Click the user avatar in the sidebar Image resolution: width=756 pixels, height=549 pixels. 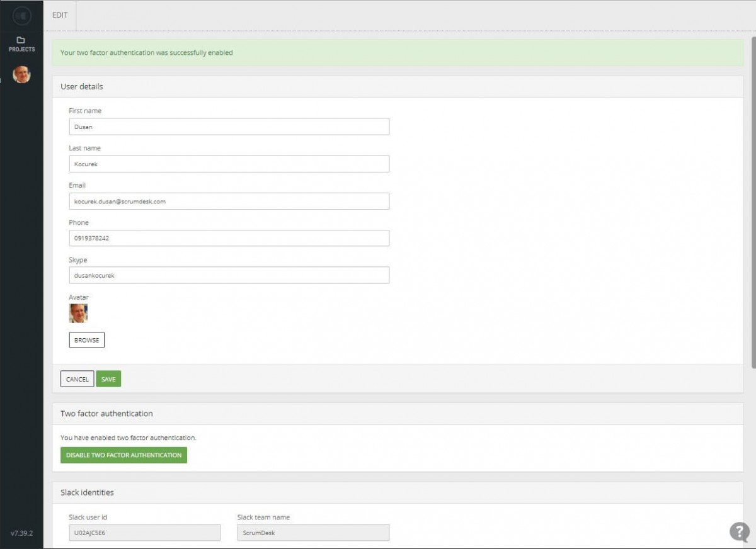click(x=21, y=75)
